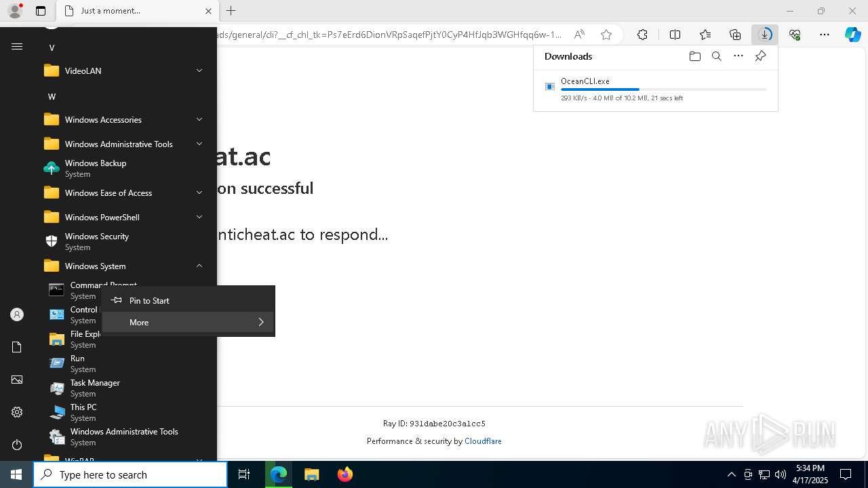Open the Windows Ease of Access folder
Image resolution: width=868 pixels, height=488 pixels.
click(x=125, y=192)
